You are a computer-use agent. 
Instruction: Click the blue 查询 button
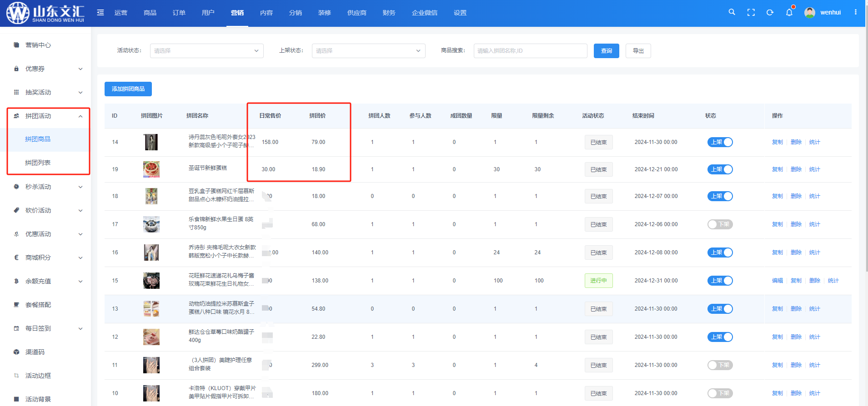(x=606, y=51)
